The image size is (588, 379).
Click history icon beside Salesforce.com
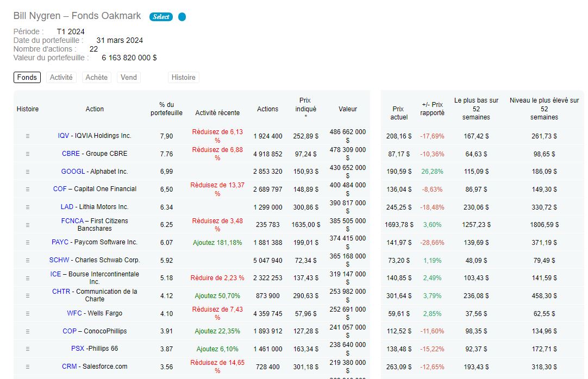tap(28, 367)
